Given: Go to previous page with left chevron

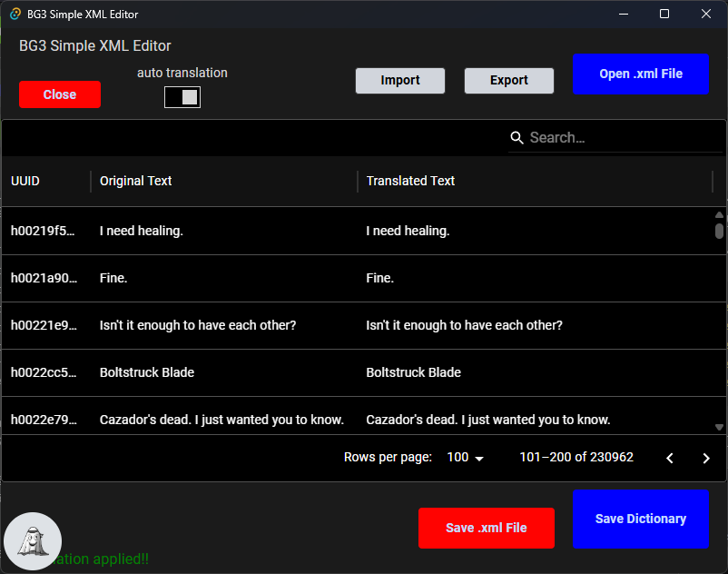Looking at the screenshot, I should (670, 458).
